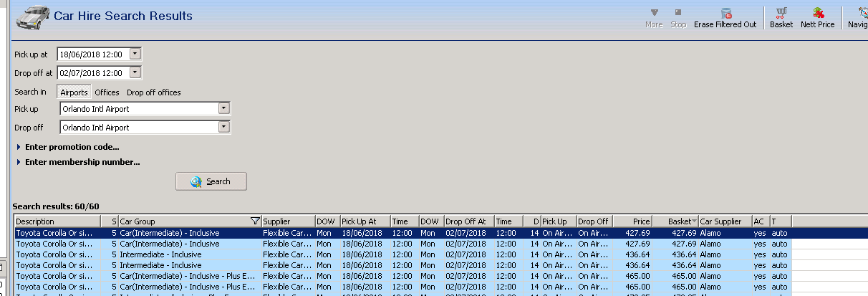Sort by AC column header

coord(761,221)
